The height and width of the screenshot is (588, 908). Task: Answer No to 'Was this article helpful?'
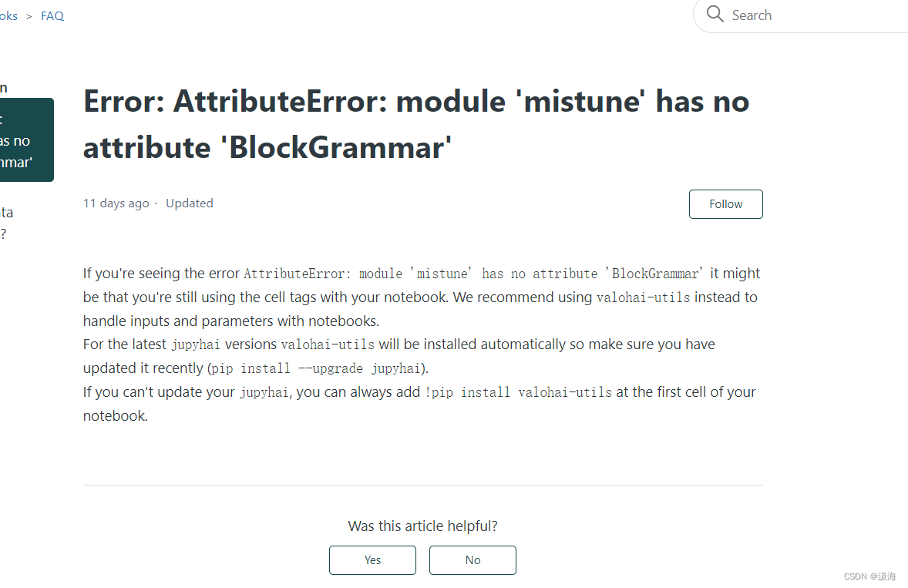472,560
